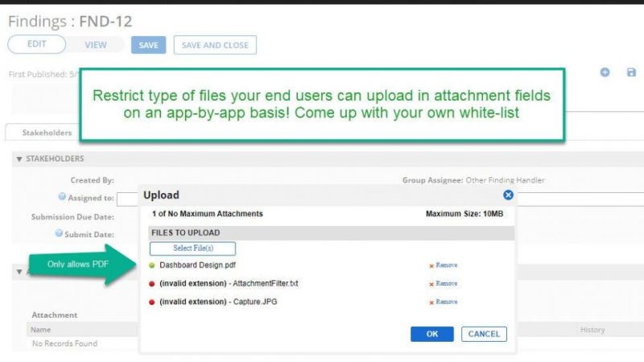Remove Capture.JPG file
Viewport: 644px width, 362px height.
click(444, 302)
